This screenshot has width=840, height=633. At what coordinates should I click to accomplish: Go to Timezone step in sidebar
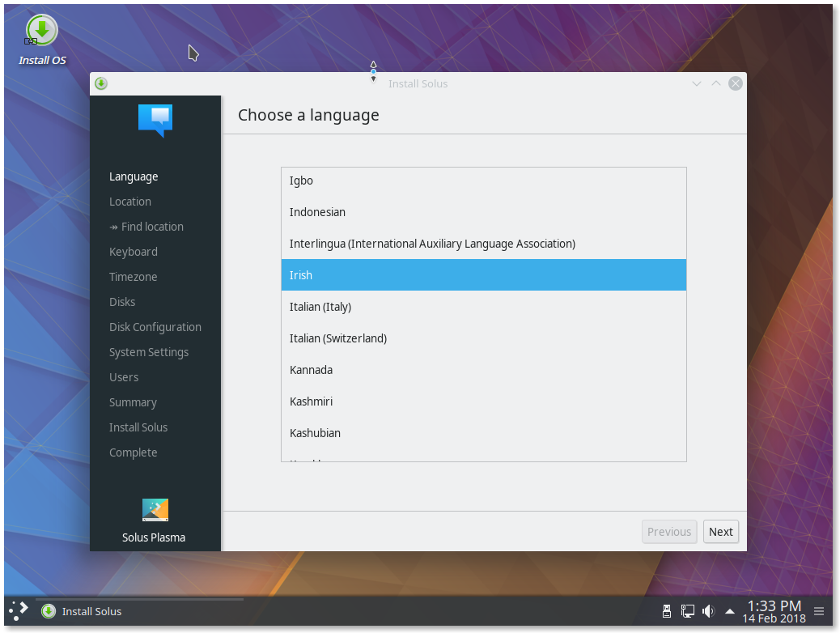pyautogui.click(x=133, y=277)
